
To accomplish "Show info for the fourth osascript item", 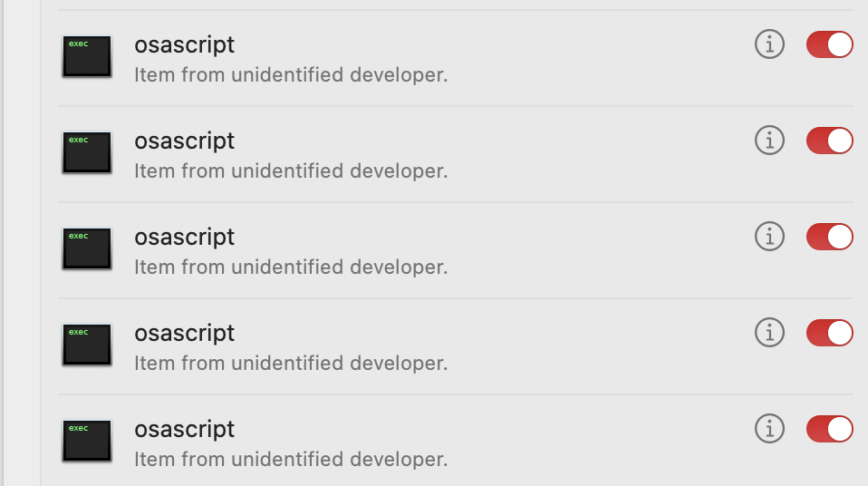I will (x=769, y=333).
